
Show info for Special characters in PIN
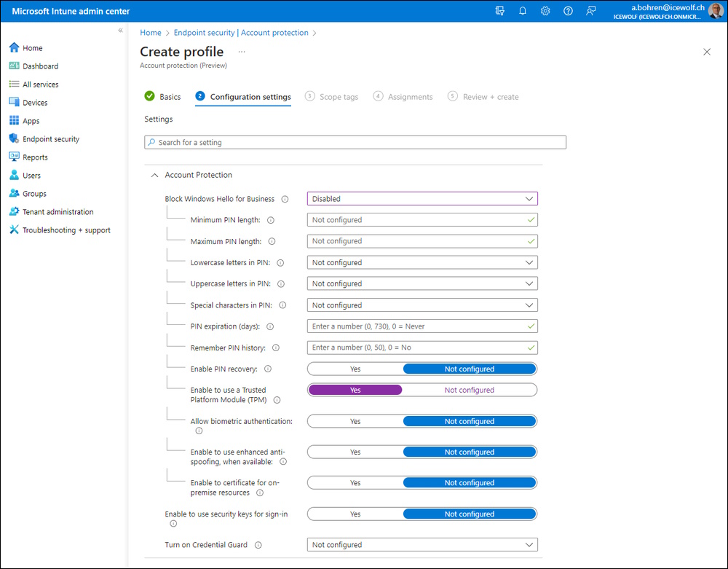pos(282,305)
